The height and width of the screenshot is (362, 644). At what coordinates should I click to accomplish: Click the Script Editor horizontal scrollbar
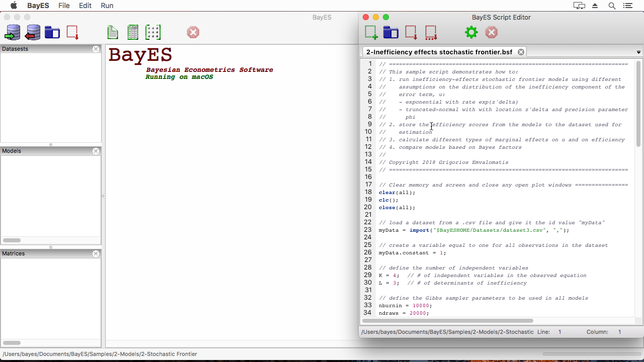click(448, 320)
